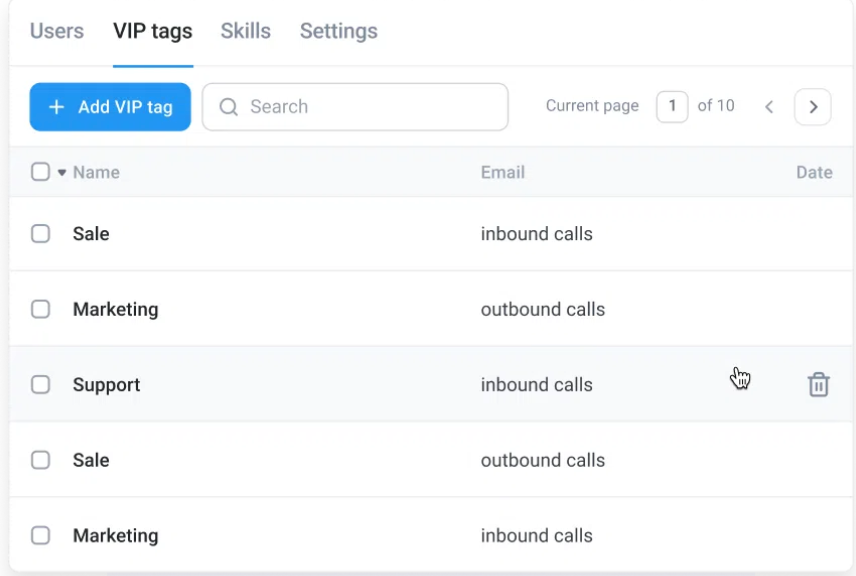Image resolution: width=856 pixels, height=576 pixels.
Task: Check the Marketing outbound calls row checkbox
Action: tap(40, 309)
